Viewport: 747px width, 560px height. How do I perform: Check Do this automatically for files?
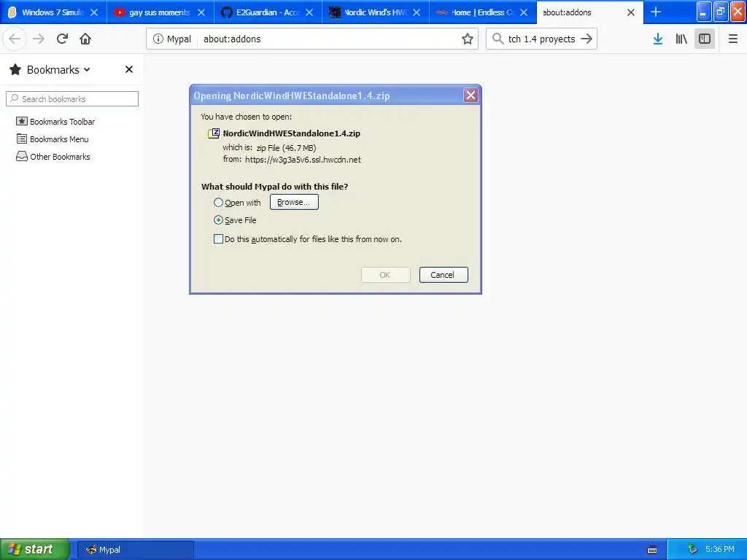pos(218,239)
